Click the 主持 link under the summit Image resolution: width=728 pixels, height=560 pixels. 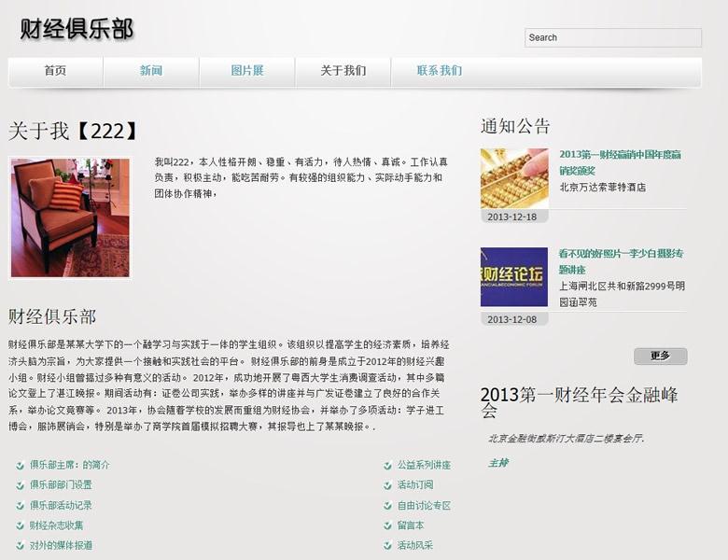497,463
